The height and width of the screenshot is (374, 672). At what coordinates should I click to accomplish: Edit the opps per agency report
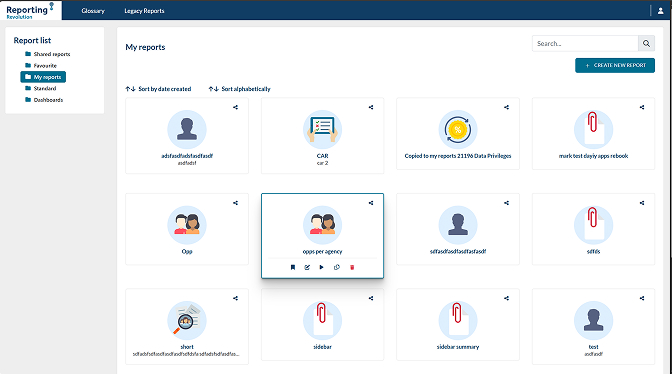pos(307,267)
